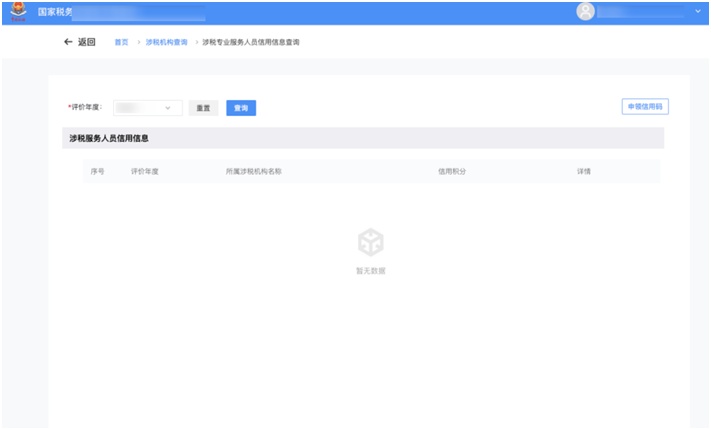The height and width of the screenshot is (430, 711).
Task: Click the 国家税务 site title
Action: coord(55,11)
